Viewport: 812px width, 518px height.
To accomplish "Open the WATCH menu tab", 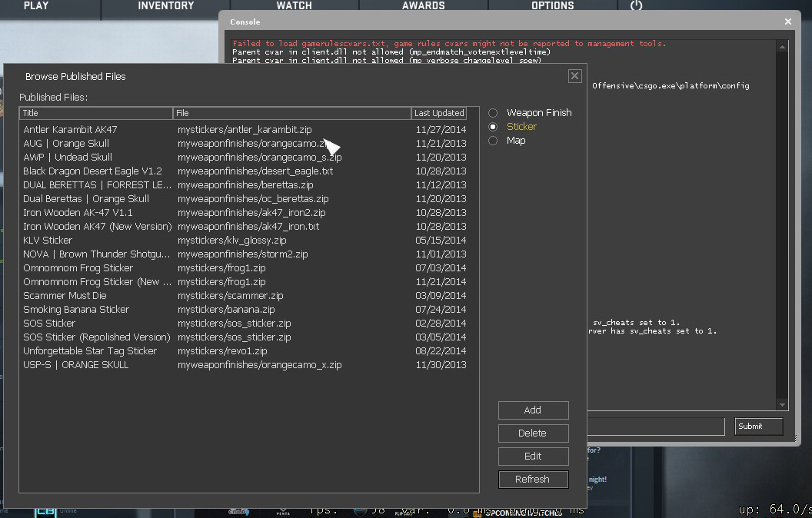I will [295, 5].
